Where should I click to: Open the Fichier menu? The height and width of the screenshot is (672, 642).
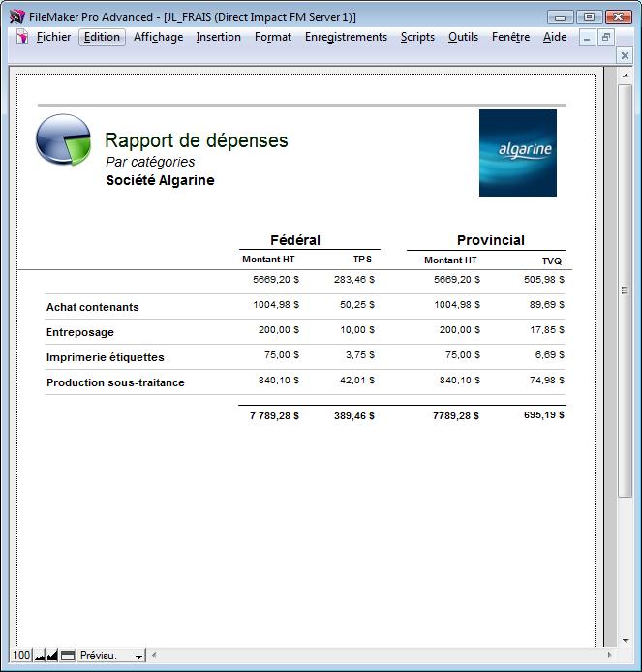[53, 37]
